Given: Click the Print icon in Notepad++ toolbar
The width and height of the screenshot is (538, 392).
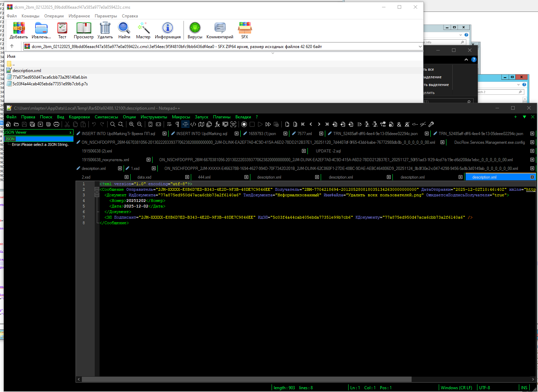Looking at the screenshot, I should [x=56, y=124].
